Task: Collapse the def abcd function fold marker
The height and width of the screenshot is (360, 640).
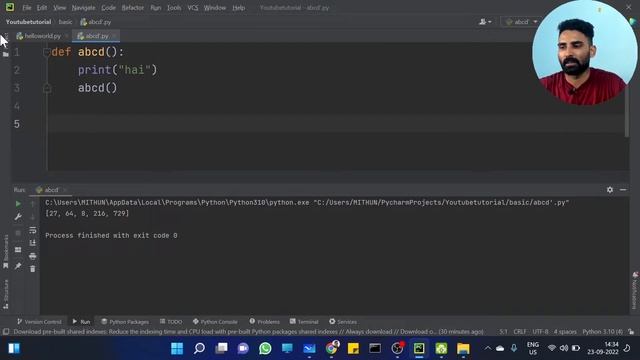Action: [x=47, y=52]
